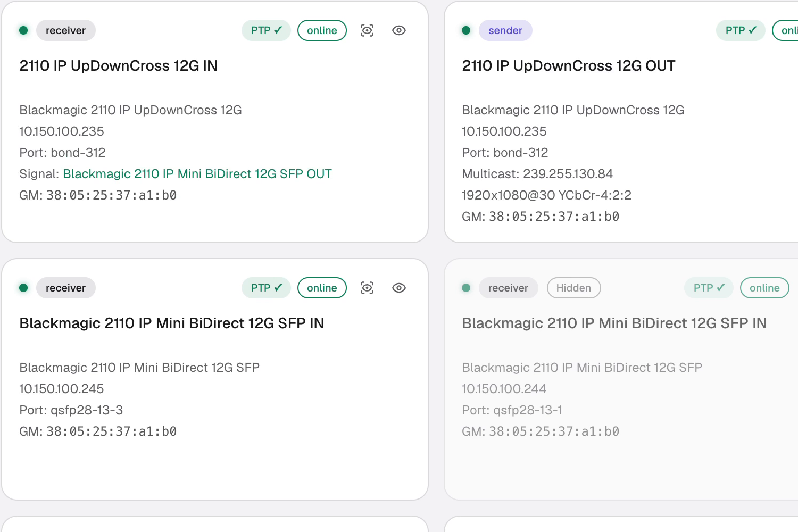Click green status dot on 10.150.100.245 receiver card

pos(23,288)
